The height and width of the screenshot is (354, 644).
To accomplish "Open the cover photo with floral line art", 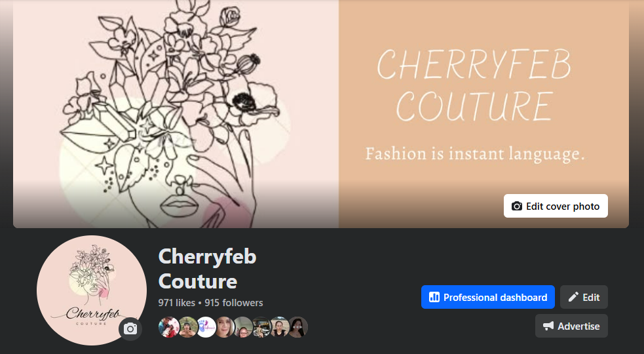I will click(321, 114).
